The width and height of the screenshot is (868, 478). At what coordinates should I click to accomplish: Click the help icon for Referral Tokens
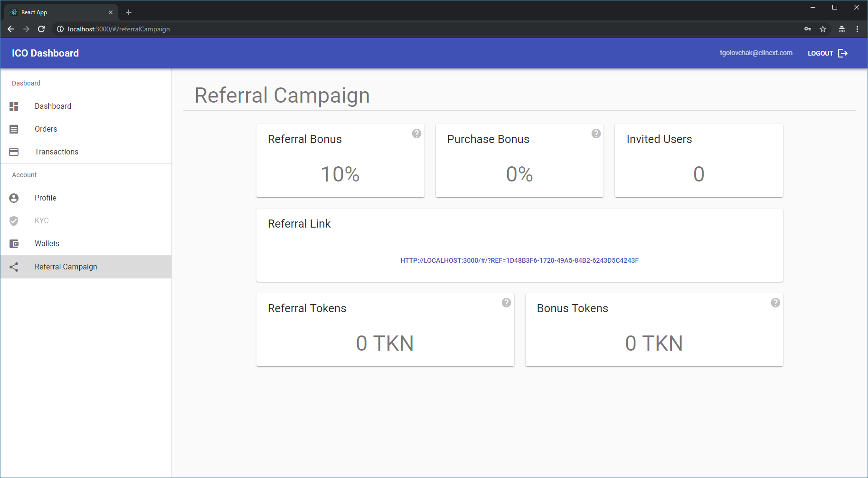pyautogui.click(x=506, y=303)
